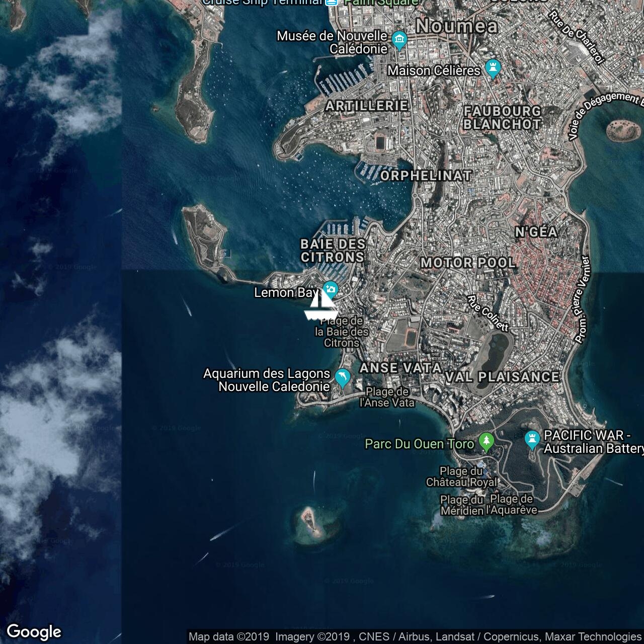644x644 pixels.
Task: Select the Plage de l'Aquarêve beach label
Action: coord(511,504)
